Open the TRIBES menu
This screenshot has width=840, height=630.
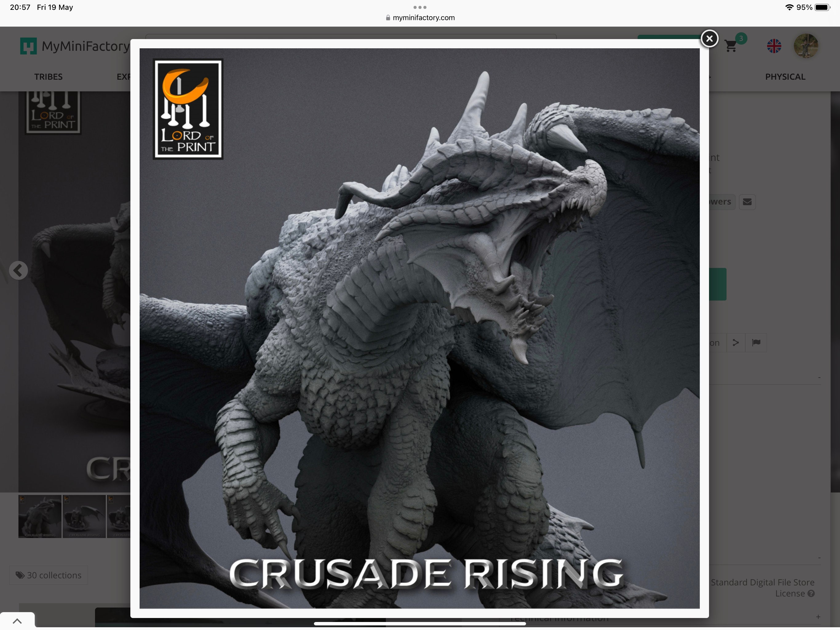click(48, 77)
